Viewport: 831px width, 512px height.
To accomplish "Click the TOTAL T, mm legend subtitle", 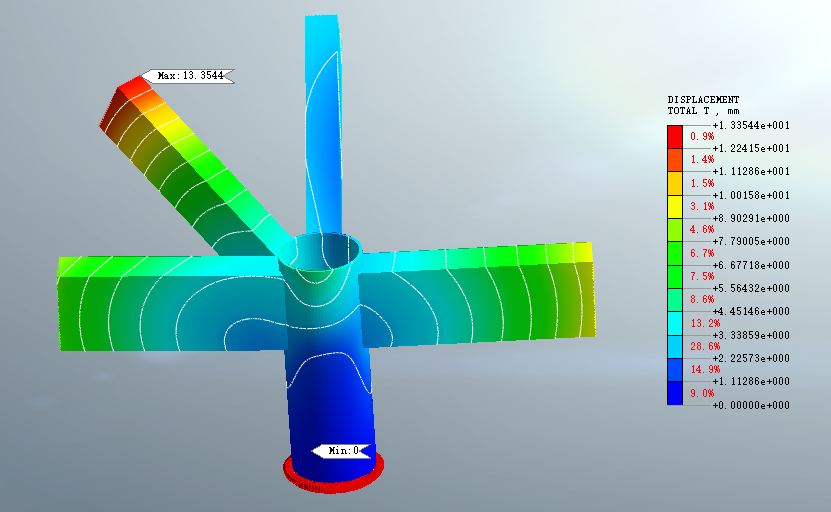I will (x=703, y=111).
